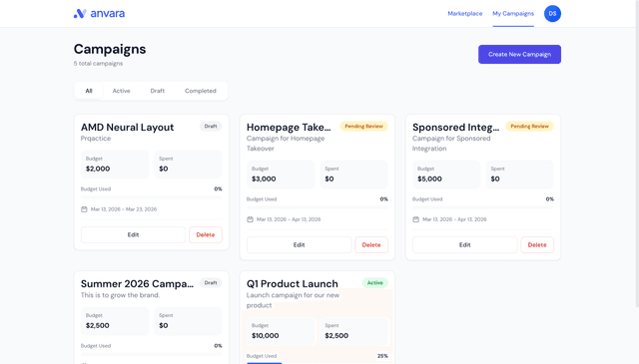This screenshot has height=364, width=639.
Task: Click the $2,500 budget on Summer 2026
Action: [98, 325]
